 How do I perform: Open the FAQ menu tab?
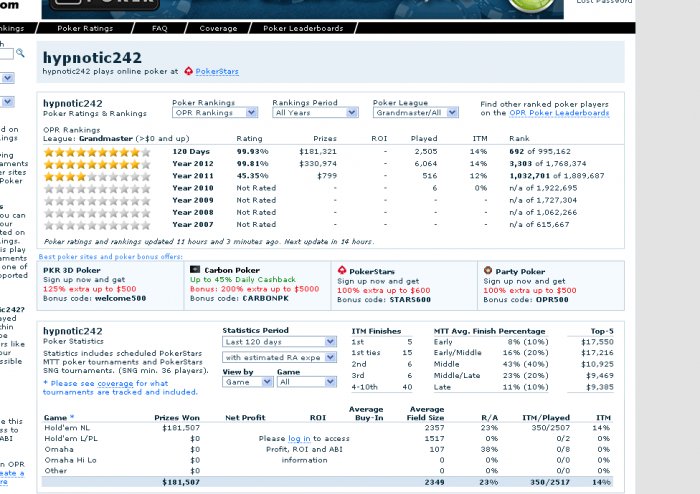(159, 28)
